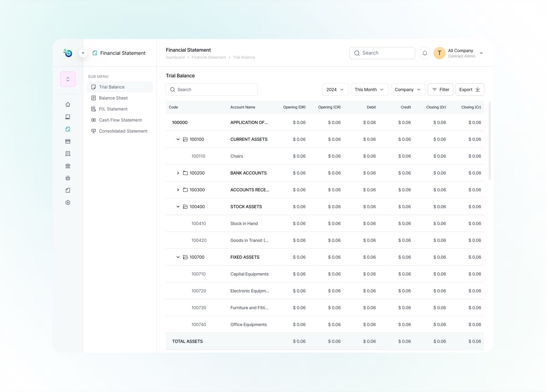546x392 pixels.
Task: Open All Company account dropdown arrow
Action: click(x=481, y=53)
